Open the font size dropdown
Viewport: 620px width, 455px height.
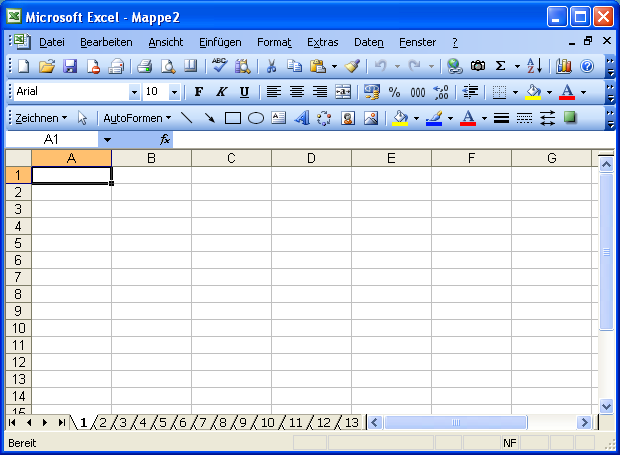(174, 92)
